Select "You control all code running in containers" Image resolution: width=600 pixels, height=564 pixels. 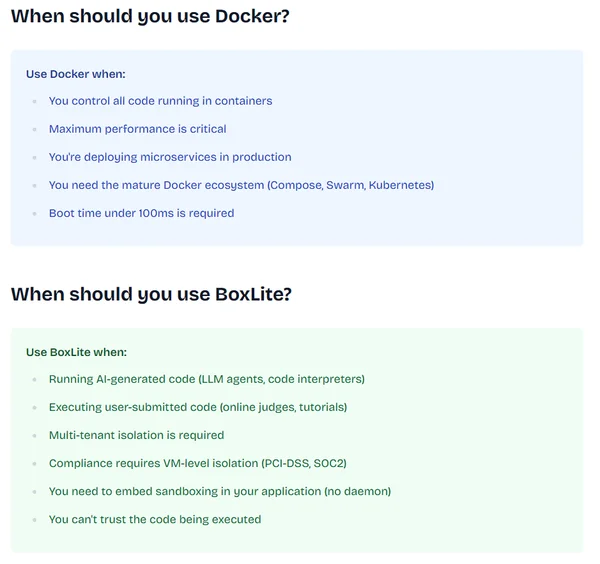point(160,101)
